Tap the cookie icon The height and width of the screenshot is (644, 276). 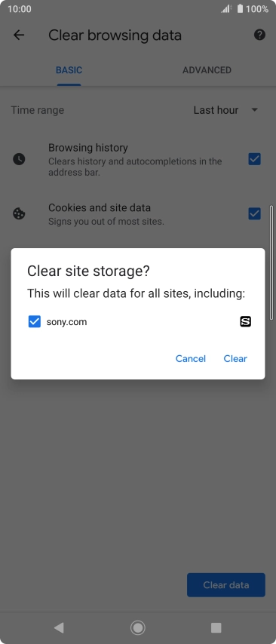[x=19, y=213]
